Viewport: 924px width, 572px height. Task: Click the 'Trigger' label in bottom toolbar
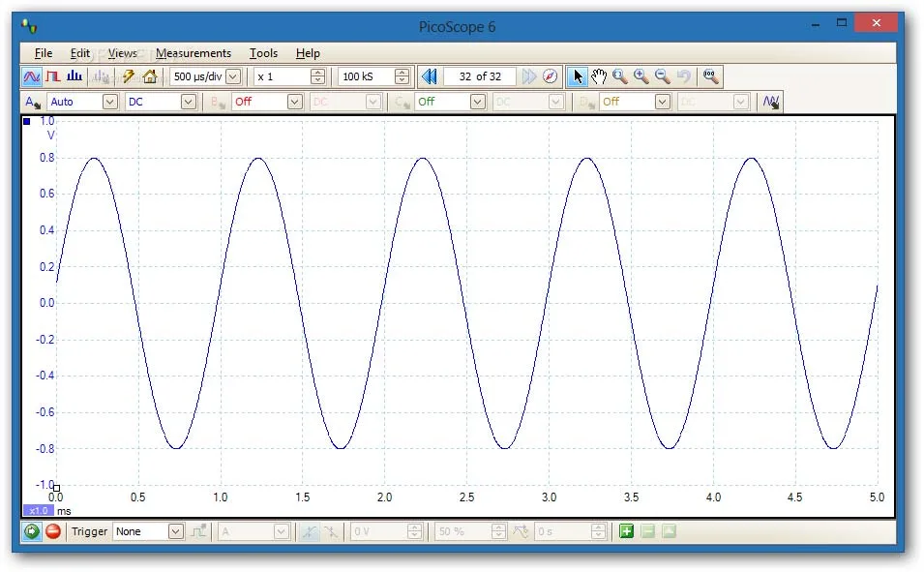[90, 532]
